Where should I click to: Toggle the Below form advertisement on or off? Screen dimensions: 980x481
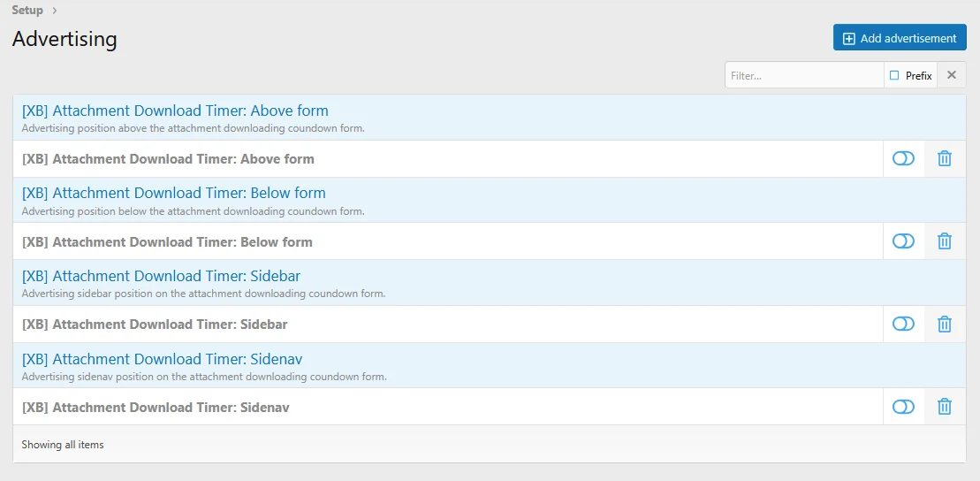coord(903,241)
